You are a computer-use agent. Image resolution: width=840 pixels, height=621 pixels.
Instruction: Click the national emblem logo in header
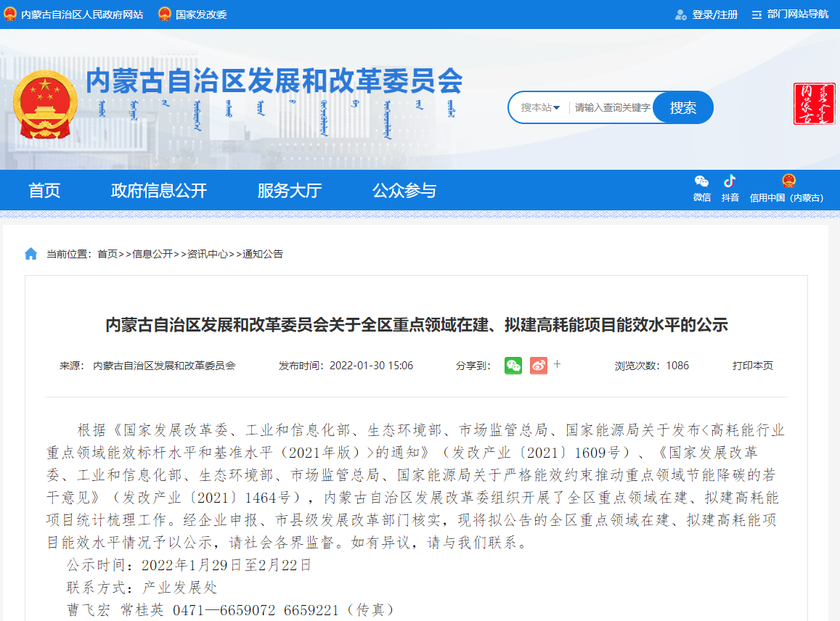(x=45, y=104)
